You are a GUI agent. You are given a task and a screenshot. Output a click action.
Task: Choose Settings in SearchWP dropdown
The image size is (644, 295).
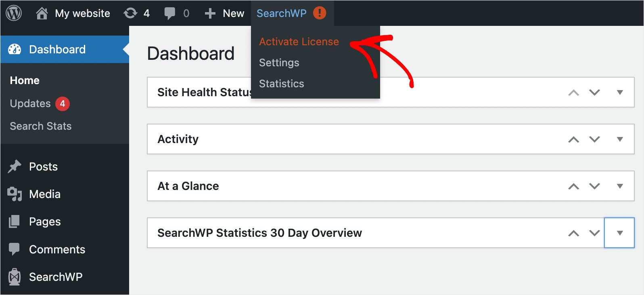pos(279,63)
